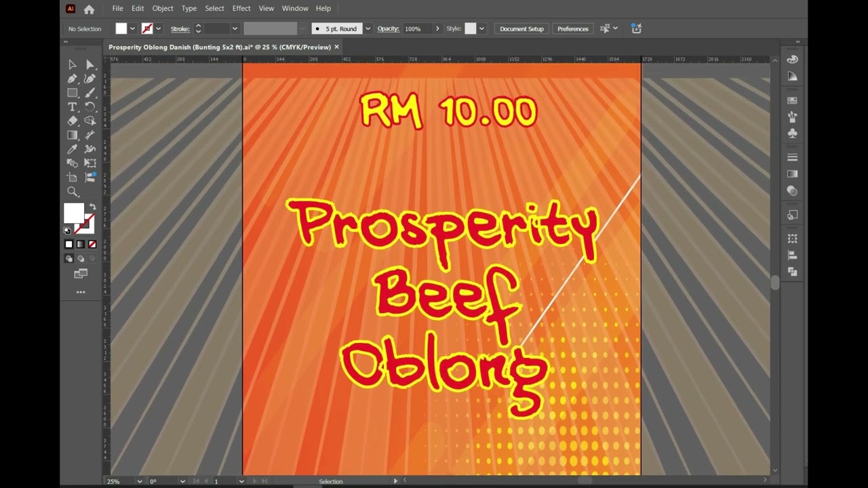Open the Gradient panel on right dock
This screenshot has height=488, width=868.
(792, 174)
